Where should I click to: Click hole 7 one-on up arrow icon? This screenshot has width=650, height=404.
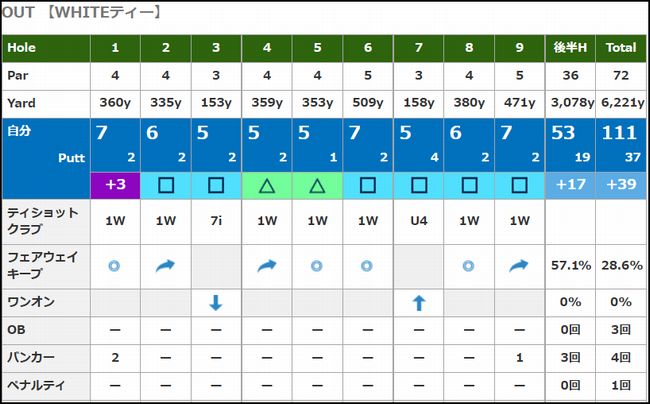tap(418, 304)
